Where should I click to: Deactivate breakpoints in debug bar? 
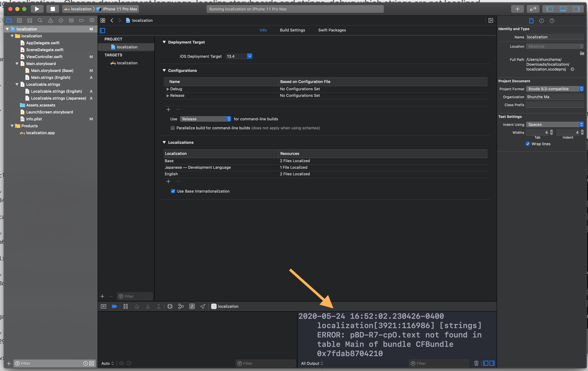point(114,306)
